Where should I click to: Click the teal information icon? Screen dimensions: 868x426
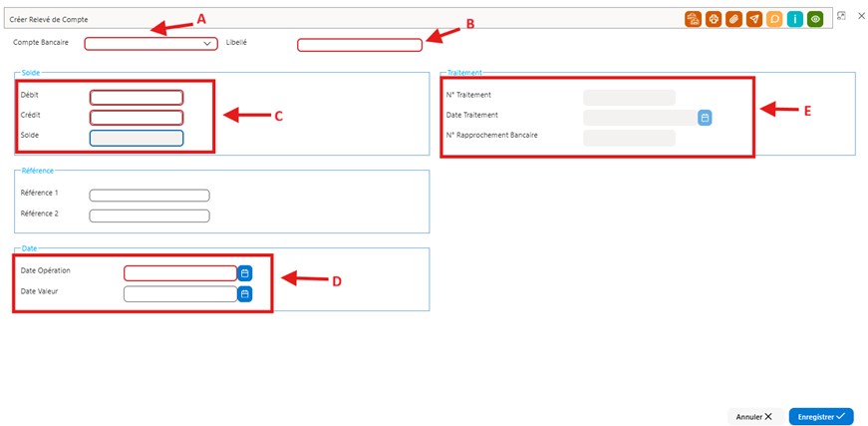(x=795, y=19)
